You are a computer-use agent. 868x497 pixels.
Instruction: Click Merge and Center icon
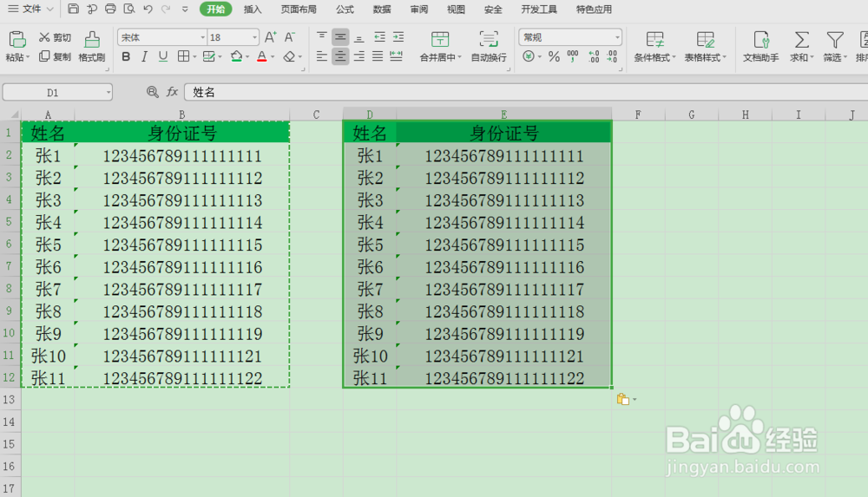tap(440, 39)
